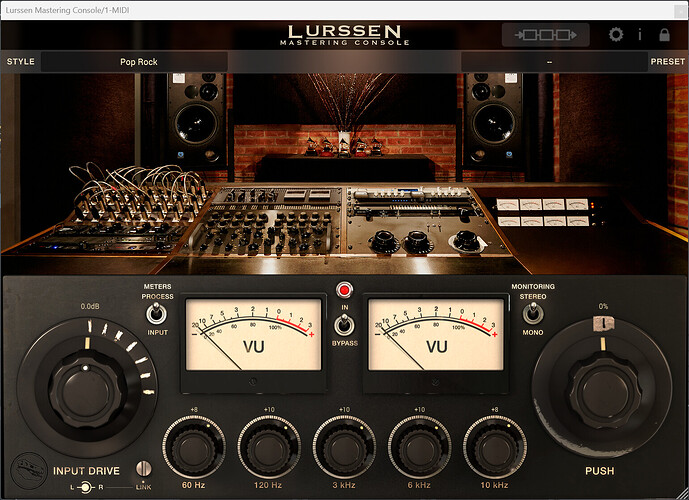Flip the Meters Process/Input switch
This screenshot has width=689, height=500.
pos(156,314)
